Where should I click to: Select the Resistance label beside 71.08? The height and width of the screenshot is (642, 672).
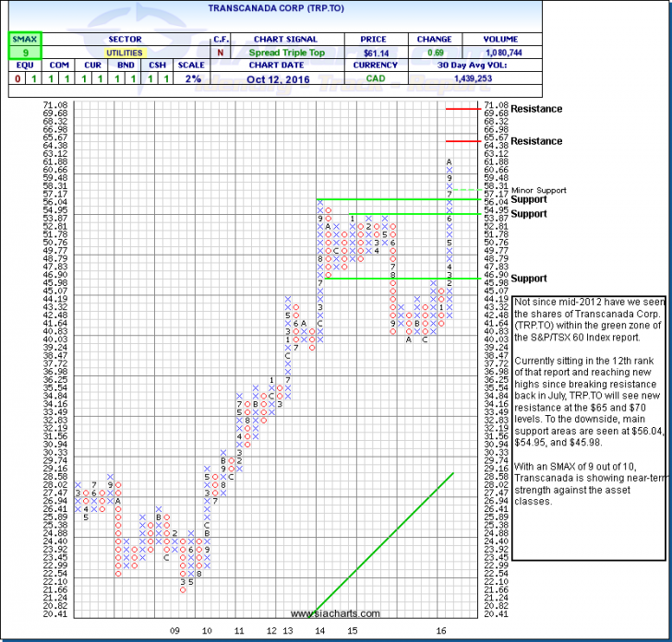coord(536,109)
